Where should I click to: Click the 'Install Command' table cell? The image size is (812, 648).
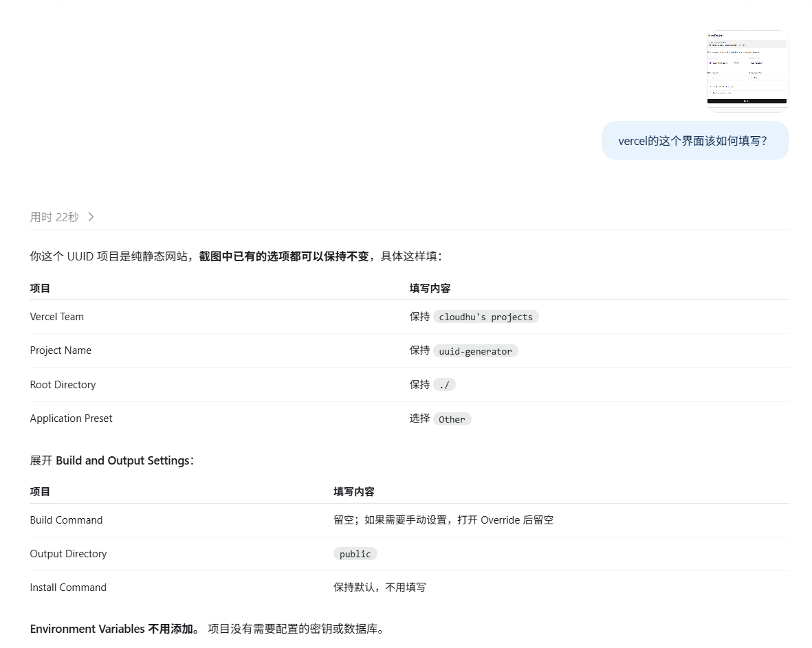point(68,588)
